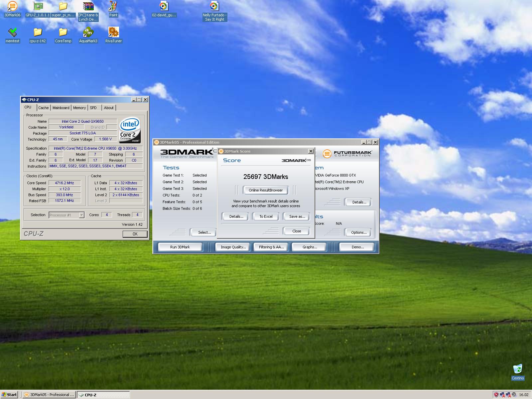Expand the Processor #1 selection dropdown

(x=81, y=215)
